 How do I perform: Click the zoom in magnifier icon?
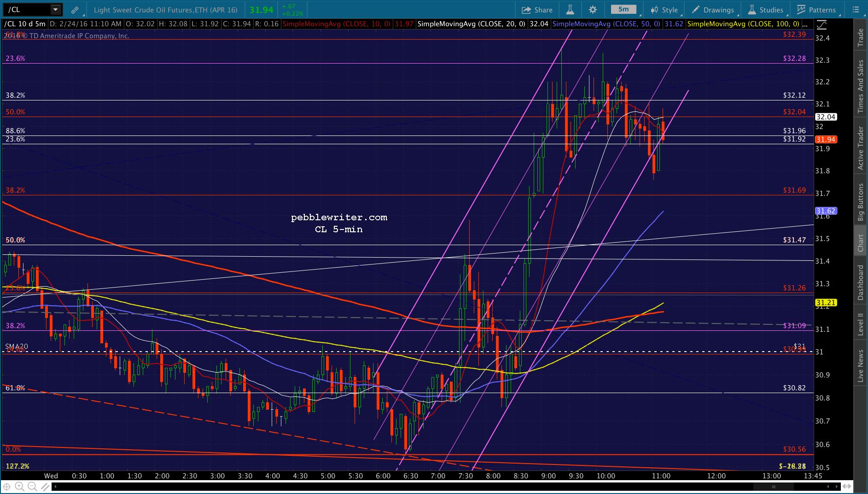tap(19, 487)
